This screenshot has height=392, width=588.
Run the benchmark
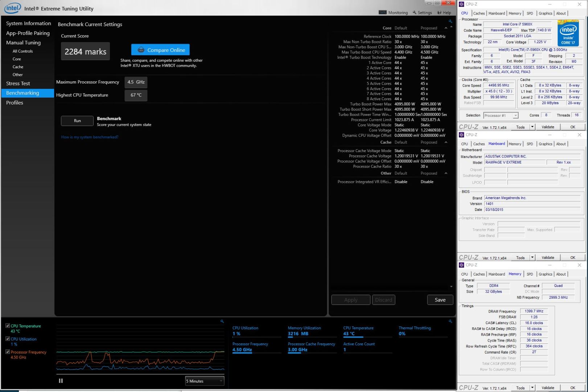coord(77,121)
